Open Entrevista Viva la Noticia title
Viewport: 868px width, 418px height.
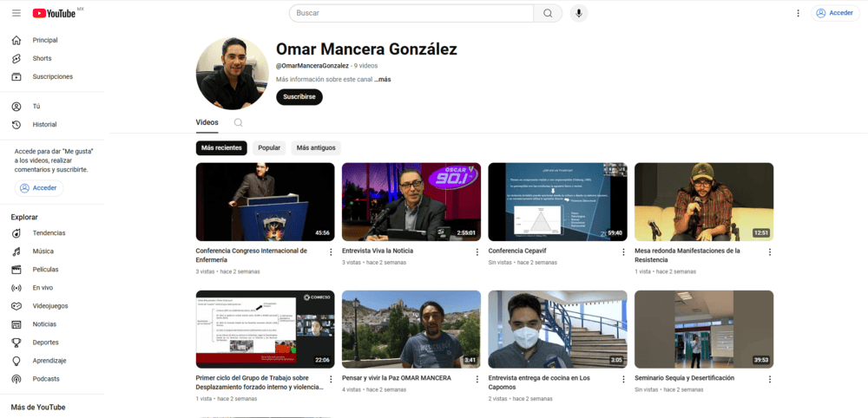tap(378, 251)
